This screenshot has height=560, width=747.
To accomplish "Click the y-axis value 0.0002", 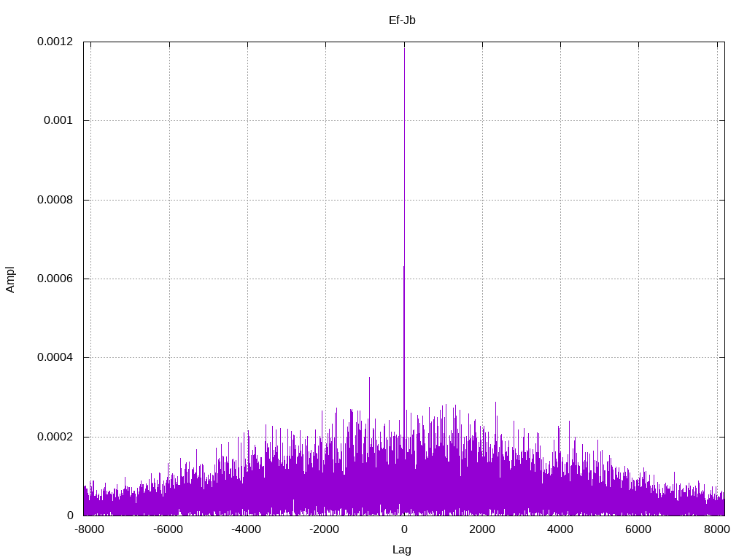I will (x=55, y=437).
